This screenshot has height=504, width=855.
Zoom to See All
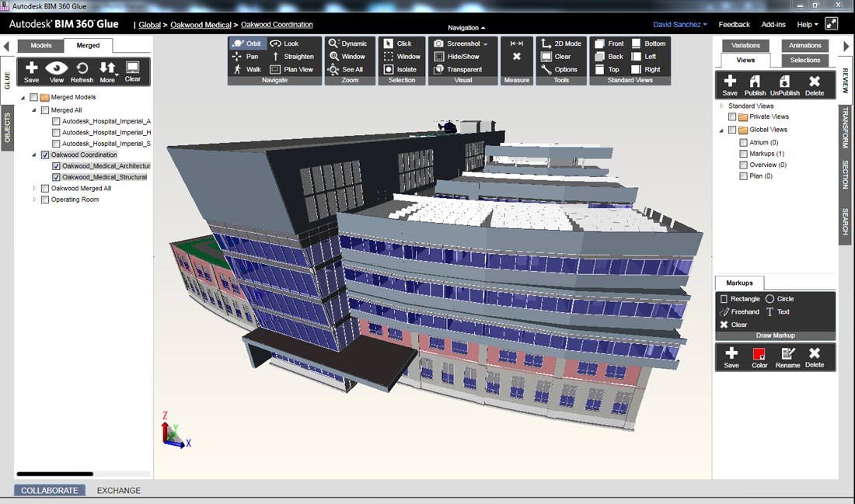pos(346,70)
